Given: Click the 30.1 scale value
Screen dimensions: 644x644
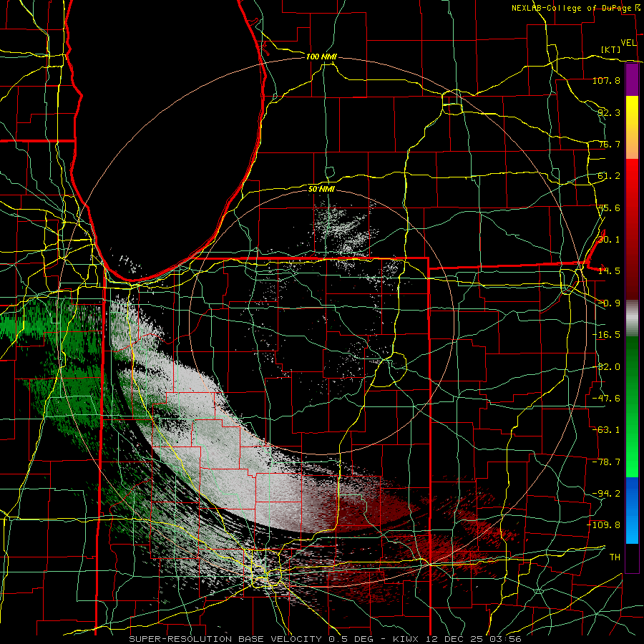Looking at the screenshot, I should point(609,240).
